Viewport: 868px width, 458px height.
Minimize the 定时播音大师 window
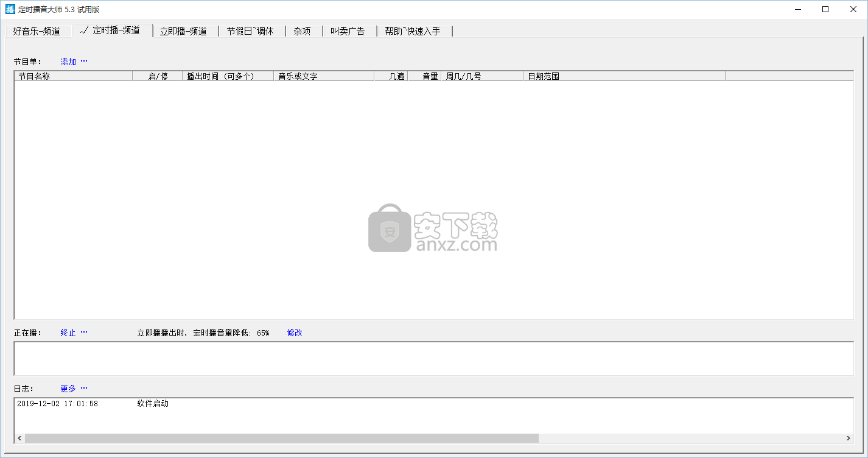tap(798, 9)
